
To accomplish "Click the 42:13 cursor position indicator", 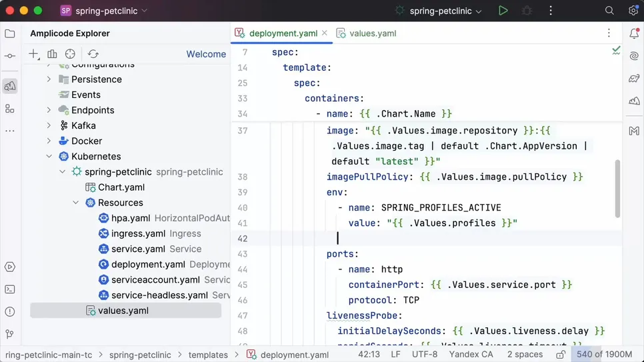I will coord(369,354).
